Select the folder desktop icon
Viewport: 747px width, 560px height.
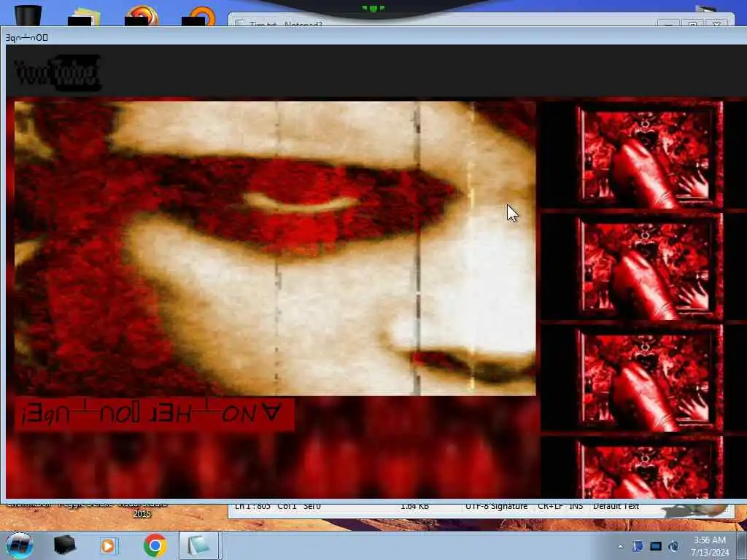pyautogui.click(x=85, y=16)
